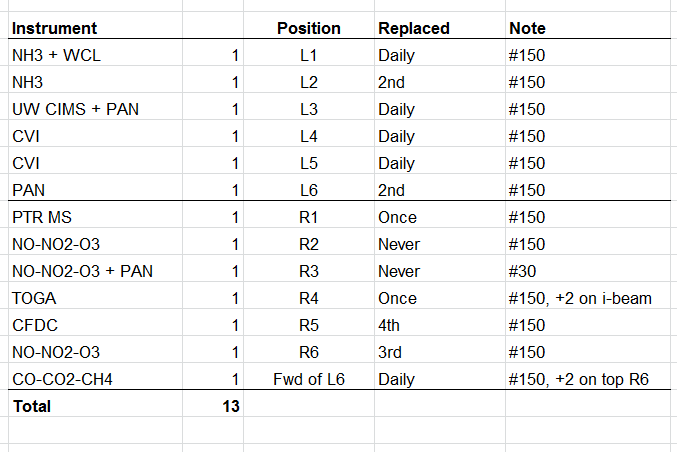
Task: Select the NH3 + WCL cell
Action: [x=56, y=56]
